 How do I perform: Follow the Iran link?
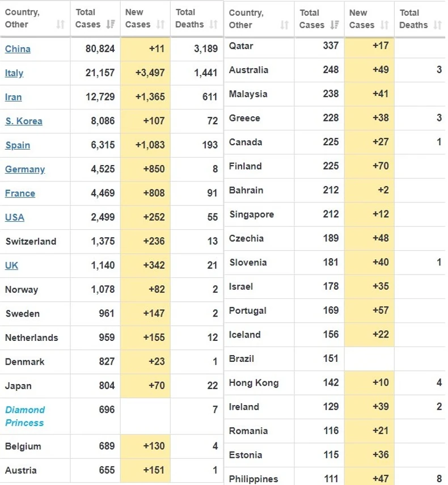coord(13,97)
